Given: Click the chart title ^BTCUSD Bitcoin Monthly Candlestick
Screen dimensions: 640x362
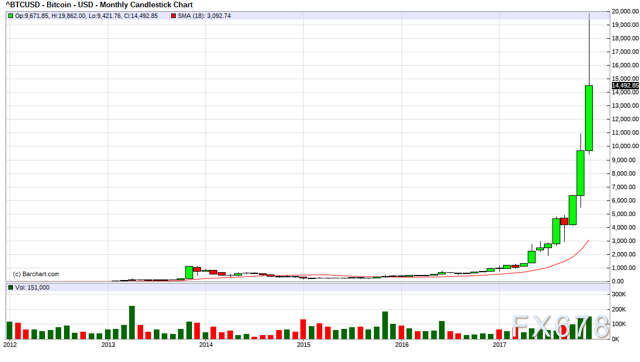Looking at the screenshot, I should click(99, 5).
